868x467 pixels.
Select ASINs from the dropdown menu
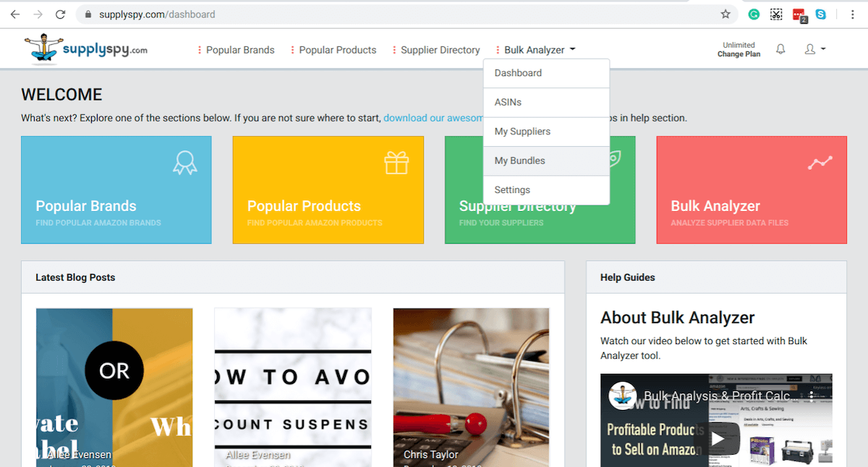pos(547,103)
